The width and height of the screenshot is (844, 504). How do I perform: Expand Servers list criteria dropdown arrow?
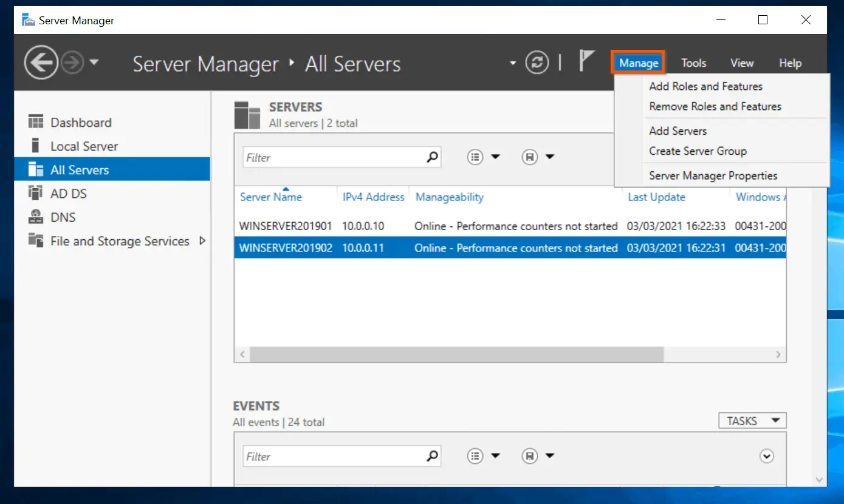point(495,157)
